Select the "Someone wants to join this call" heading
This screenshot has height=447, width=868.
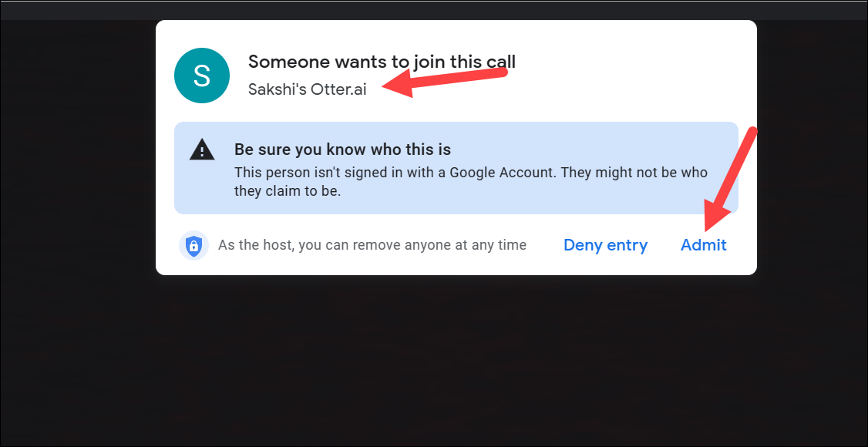click(382, 62)
